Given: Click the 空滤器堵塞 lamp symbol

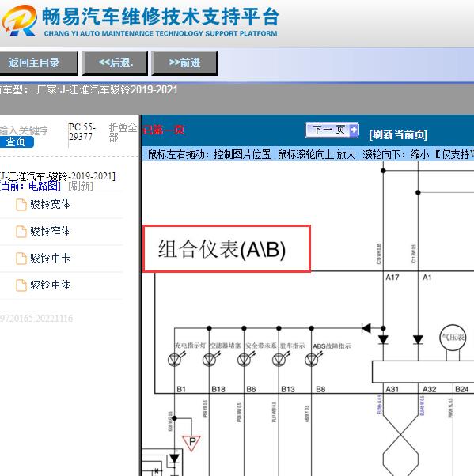Looking at the screenshot, I should pos(210,360).
